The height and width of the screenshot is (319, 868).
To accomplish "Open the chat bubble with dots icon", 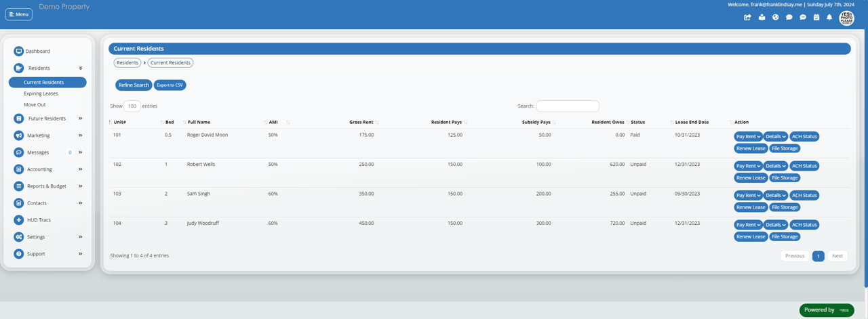I will click(x=789, y=18).
